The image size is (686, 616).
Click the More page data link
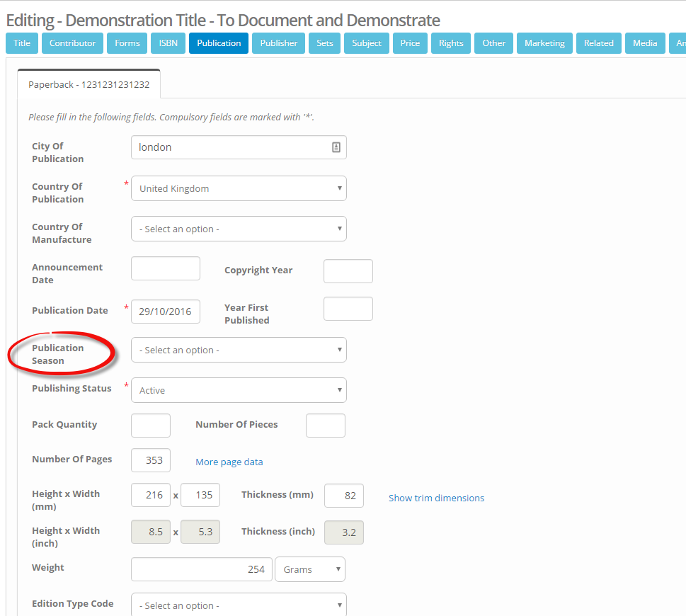229,462
